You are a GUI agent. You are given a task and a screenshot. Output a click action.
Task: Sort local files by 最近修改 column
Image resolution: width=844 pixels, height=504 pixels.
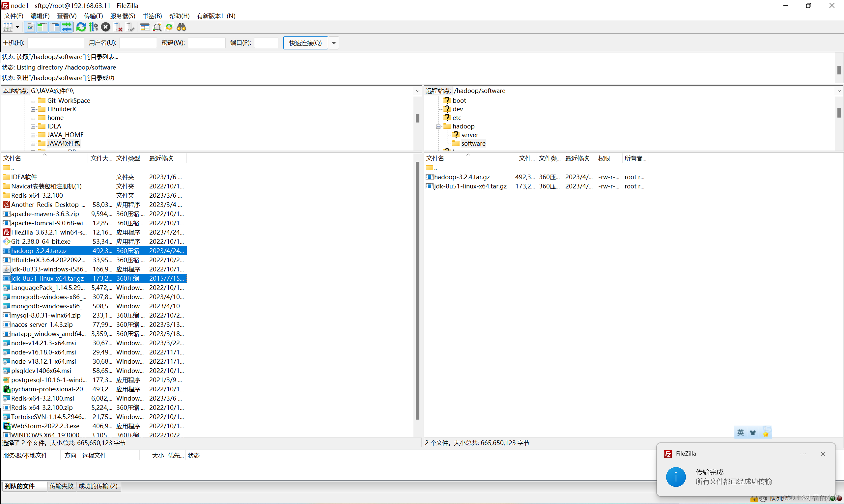(x=167, y=158)
